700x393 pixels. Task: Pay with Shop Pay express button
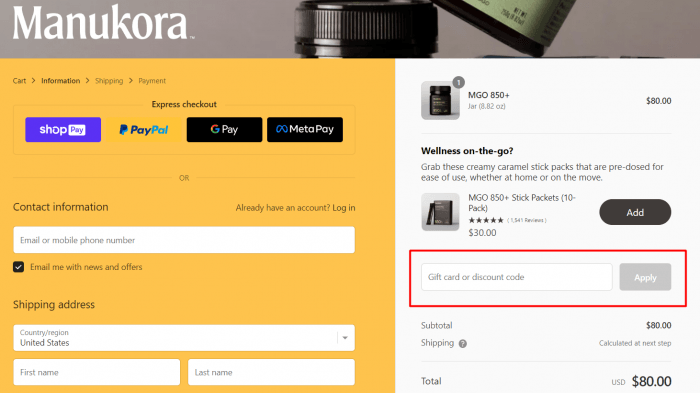[x=63, y=130]
